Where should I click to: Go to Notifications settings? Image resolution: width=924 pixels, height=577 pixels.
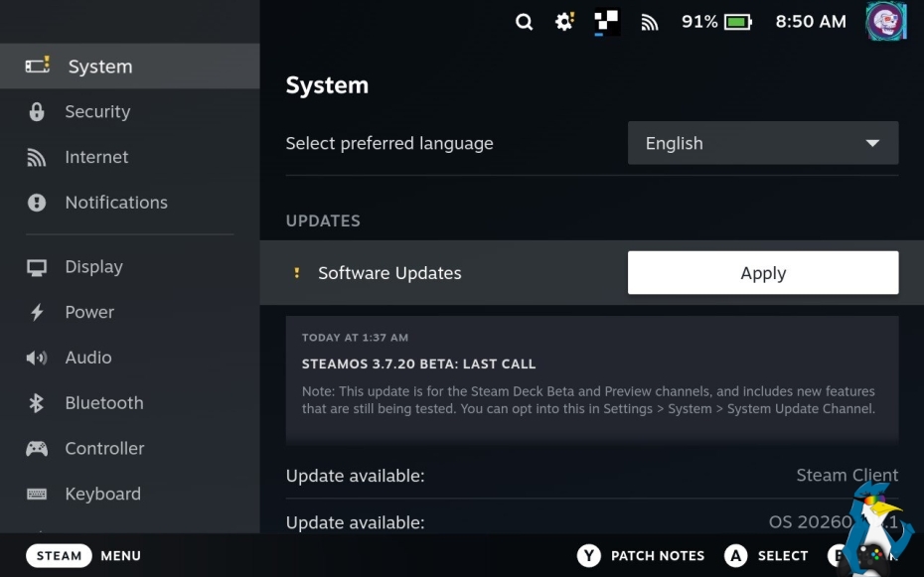[x=115, y=203]
